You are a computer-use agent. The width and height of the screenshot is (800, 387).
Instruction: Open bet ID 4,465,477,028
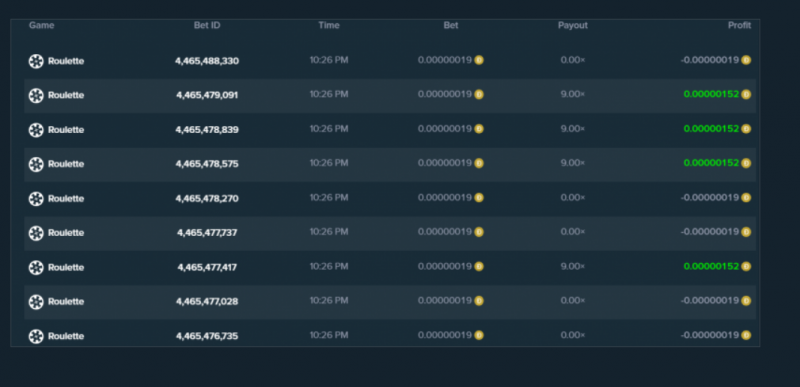[x=207, y=302]
